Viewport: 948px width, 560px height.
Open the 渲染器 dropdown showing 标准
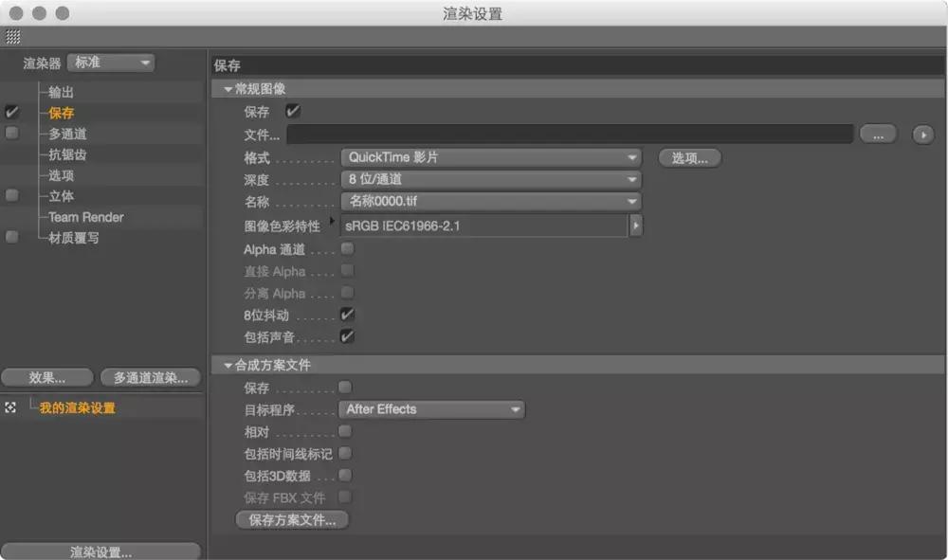point(110,61)
